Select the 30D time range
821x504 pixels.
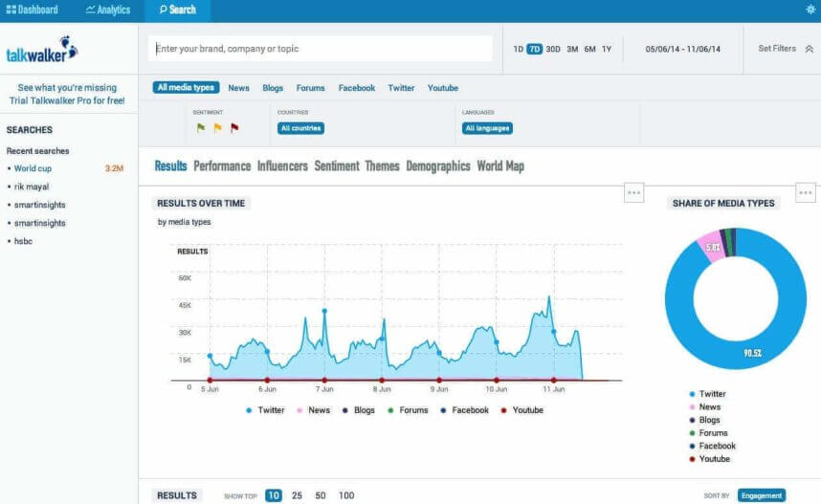(x=553, y=49)
